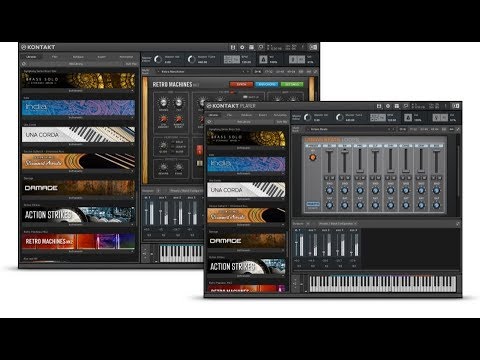Click the green SETTINGS button in Retro Machines

(x=292, y=84)
